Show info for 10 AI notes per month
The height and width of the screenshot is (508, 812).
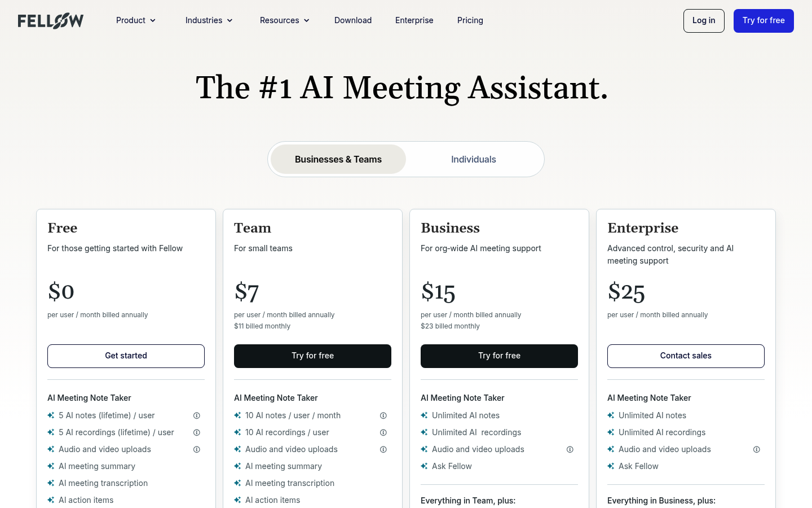(383, 415)
